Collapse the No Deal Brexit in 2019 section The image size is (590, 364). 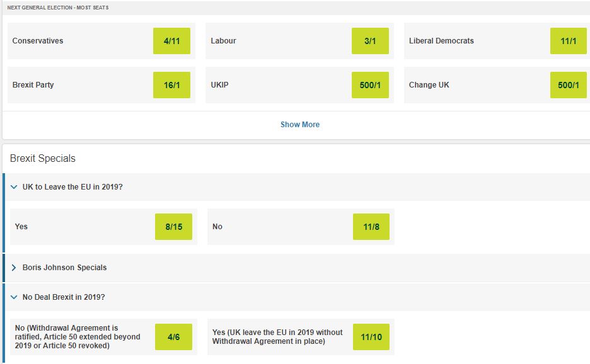tap(14, 297)
